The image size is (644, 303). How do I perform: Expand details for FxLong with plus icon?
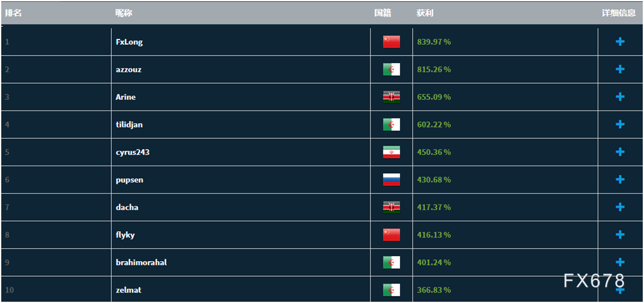point(620,41)
